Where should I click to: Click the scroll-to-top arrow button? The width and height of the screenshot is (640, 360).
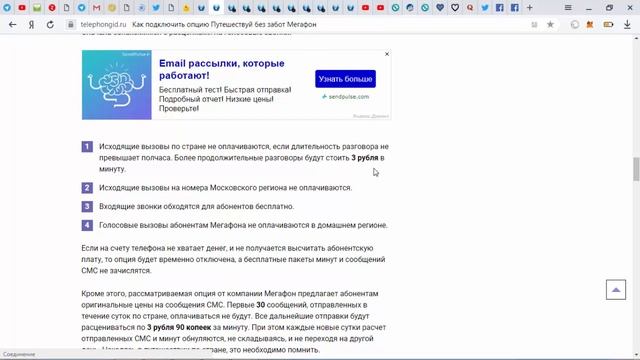click(616, 290)
